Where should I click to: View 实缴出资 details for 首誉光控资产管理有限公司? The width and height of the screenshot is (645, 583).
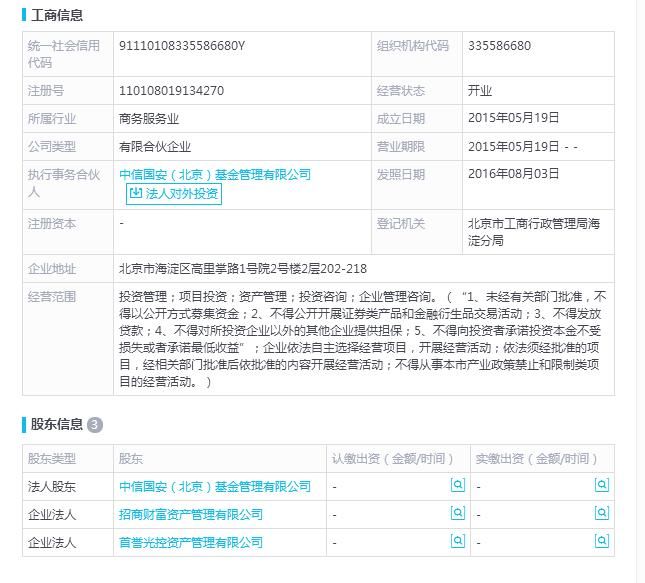click(602, 541)
